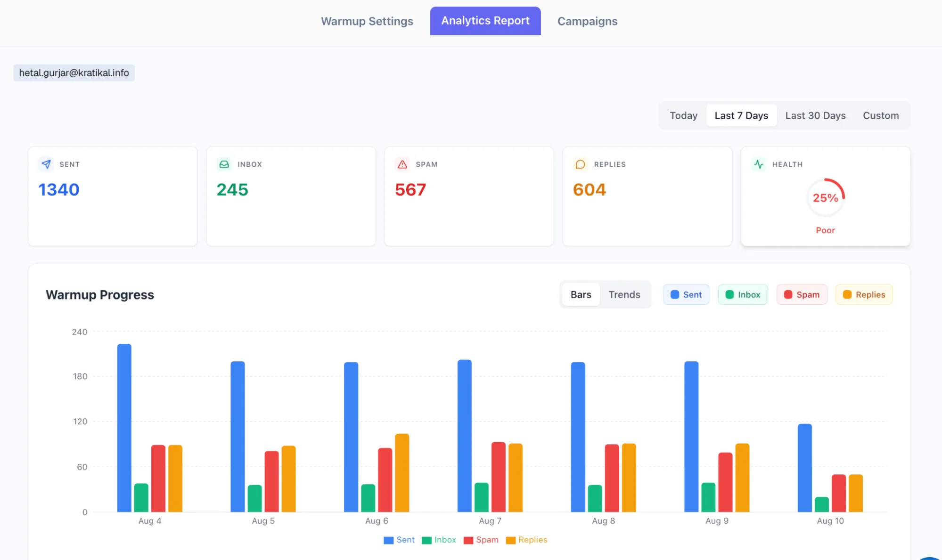This screenshot has width=942, height=560.
Task: Click the Health pulse icon
Action: click(759, 164)
